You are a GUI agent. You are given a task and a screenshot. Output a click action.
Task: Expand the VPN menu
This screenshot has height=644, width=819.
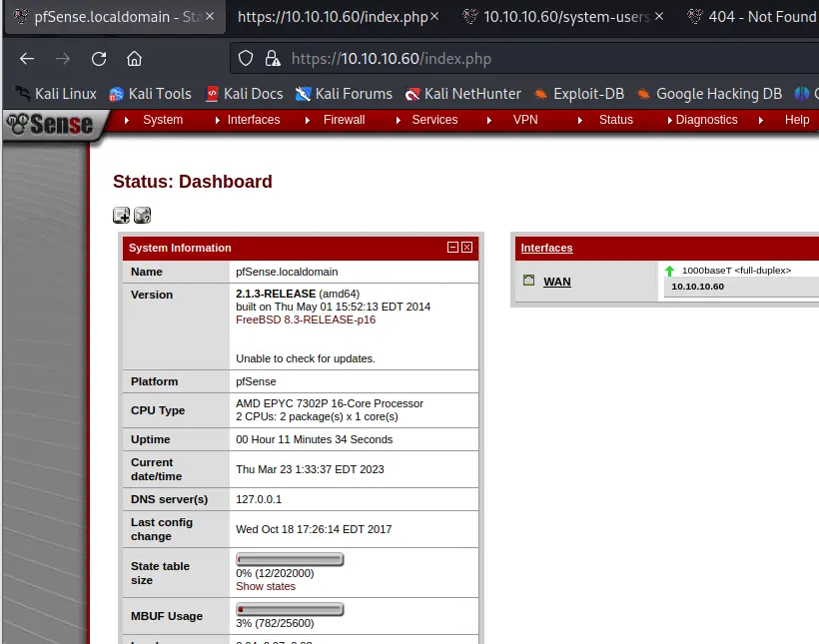pos(525,120)
